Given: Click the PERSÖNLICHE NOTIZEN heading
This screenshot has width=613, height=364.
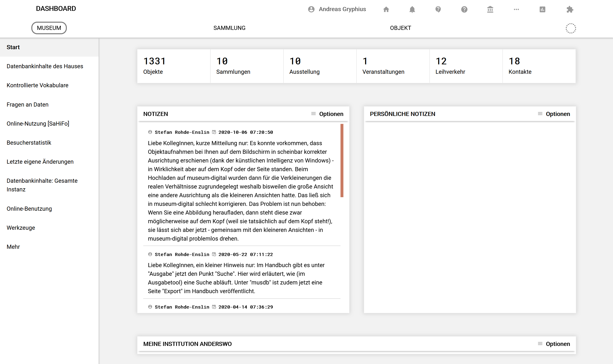Looking at the screenshot, I should [x=402, y=114].
